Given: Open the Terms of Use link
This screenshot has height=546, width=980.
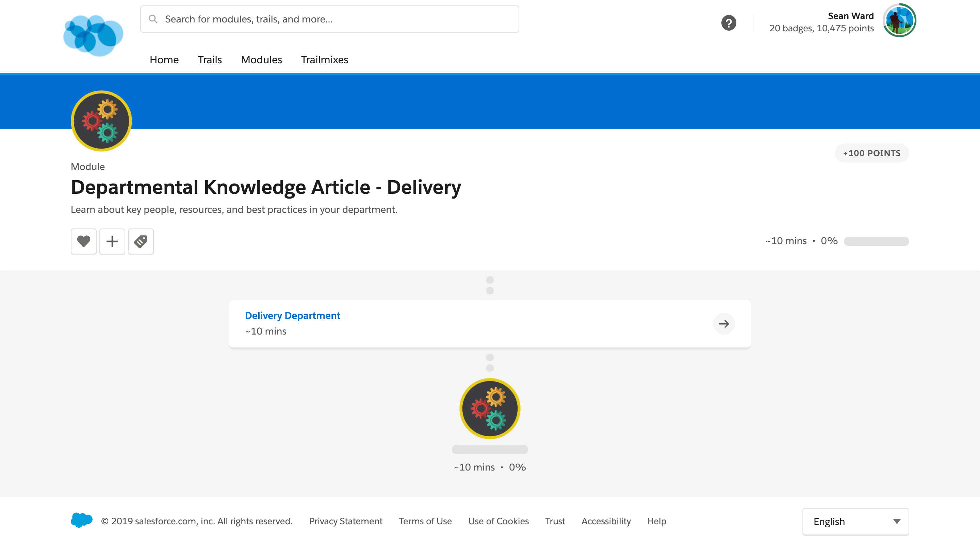Looking at the screenshot, I should point(425,521).
